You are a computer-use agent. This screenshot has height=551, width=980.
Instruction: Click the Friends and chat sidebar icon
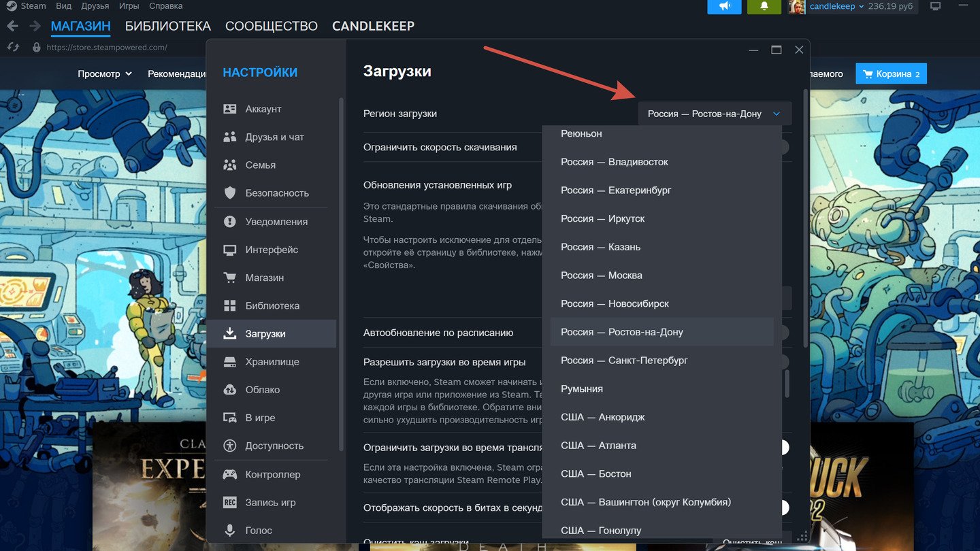click(230, 137)
